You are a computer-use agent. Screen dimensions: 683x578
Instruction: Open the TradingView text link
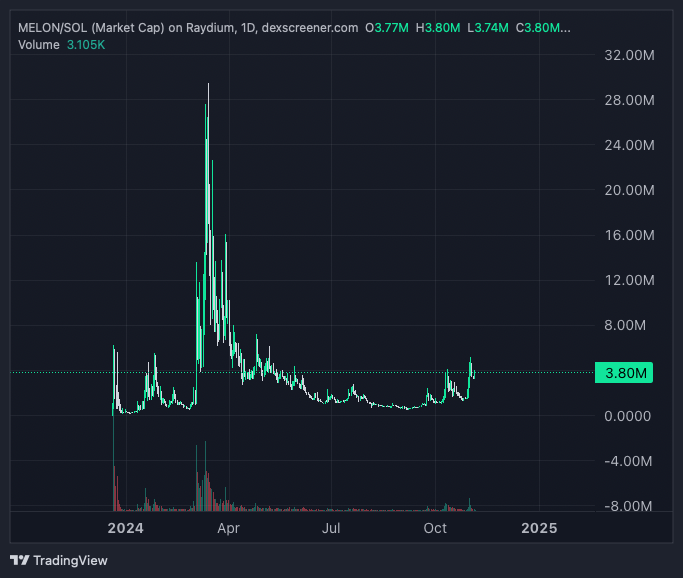tap(70, 561)
